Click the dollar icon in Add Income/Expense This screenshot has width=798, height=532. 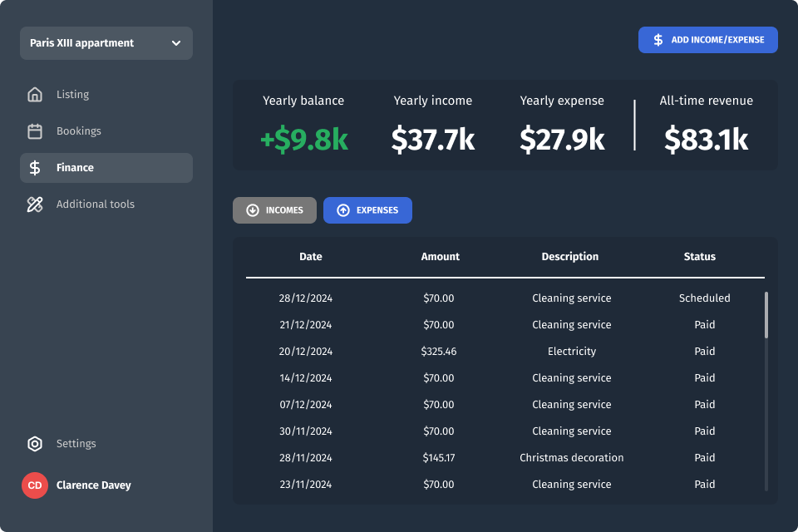pos(658,40)
